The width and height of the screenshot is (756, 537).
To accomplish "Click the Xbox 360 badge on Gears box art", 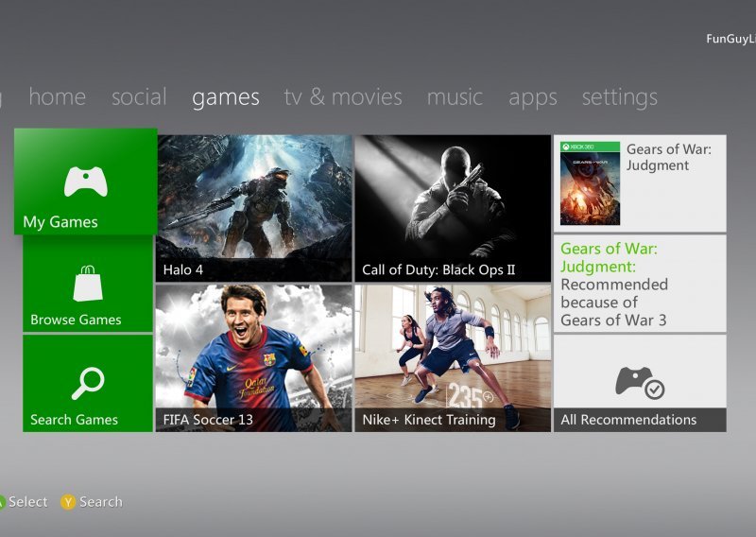I will (x=590, y=147).
